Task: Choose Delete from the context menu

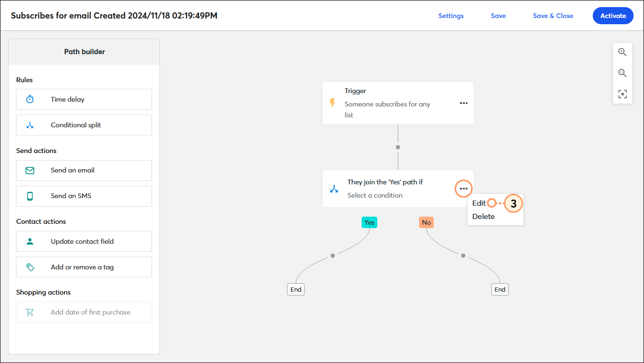Action: (x=483, y=216)
